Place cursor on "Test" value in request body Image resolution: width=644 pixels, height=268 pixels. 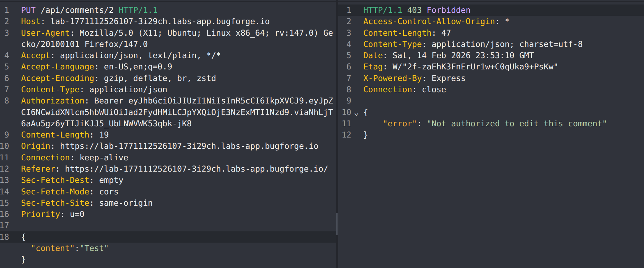(x=94, y=248)
